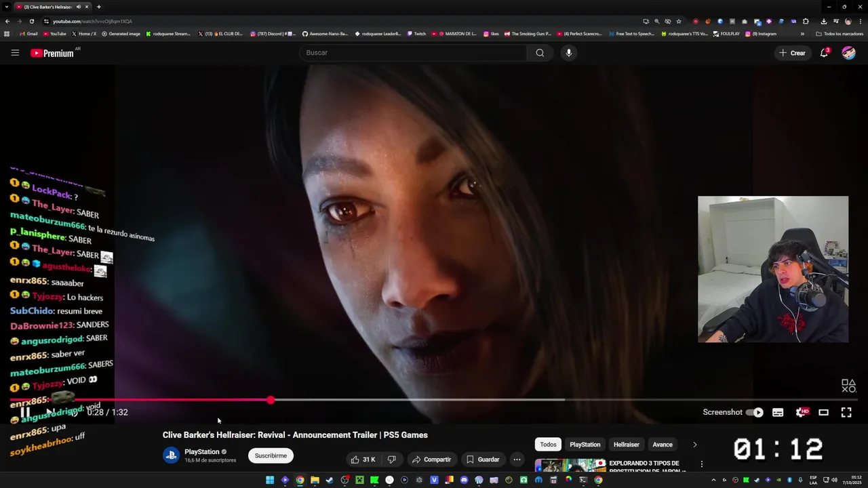Open options for Explorando recommended video

(702, 464)
